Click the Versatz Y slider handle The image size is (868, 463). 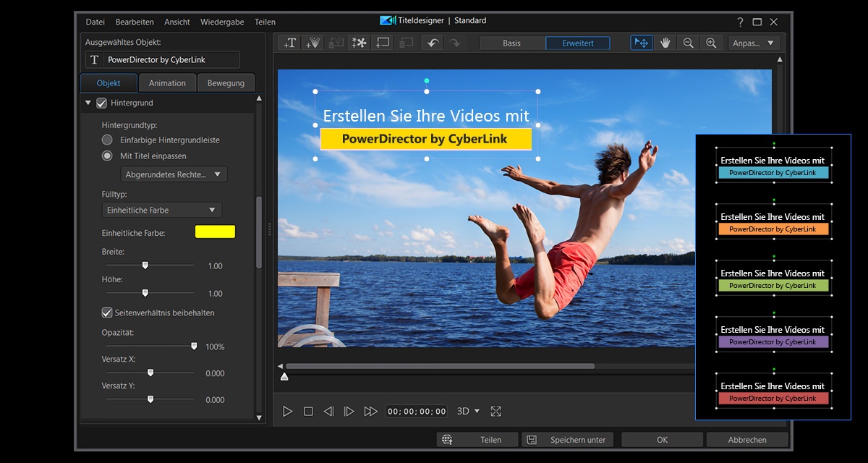150,399
